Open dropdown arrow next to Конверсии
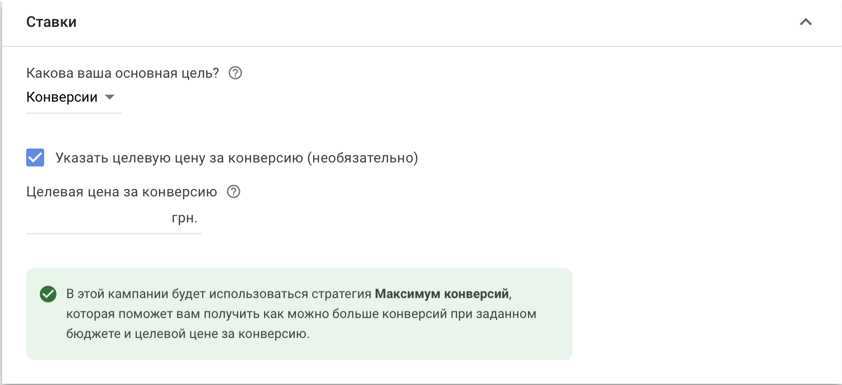Screen dimensions: 842x385 (110, 98)
